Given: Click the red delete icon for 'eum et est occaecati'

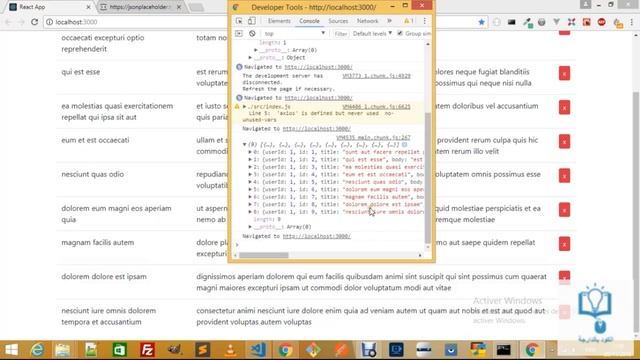Looking at the screenshot, I should (x=564, y=142).
